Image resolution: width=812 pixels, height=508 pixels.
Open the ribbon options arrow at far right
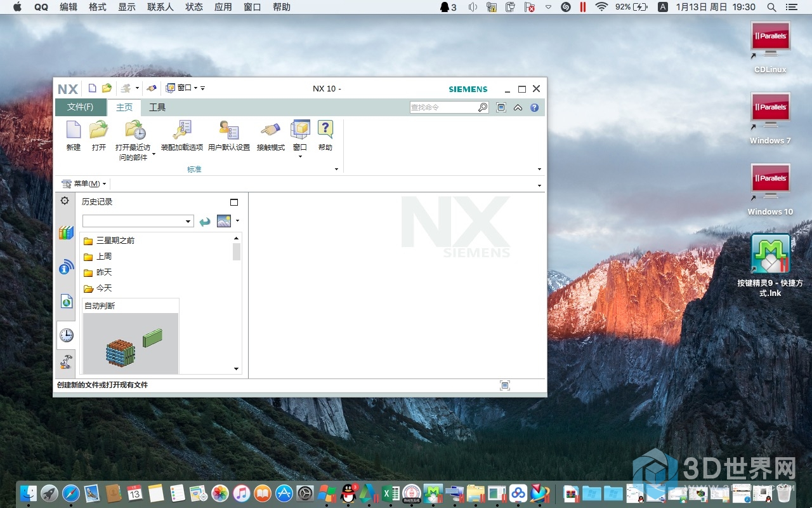(x=540, y=170)
